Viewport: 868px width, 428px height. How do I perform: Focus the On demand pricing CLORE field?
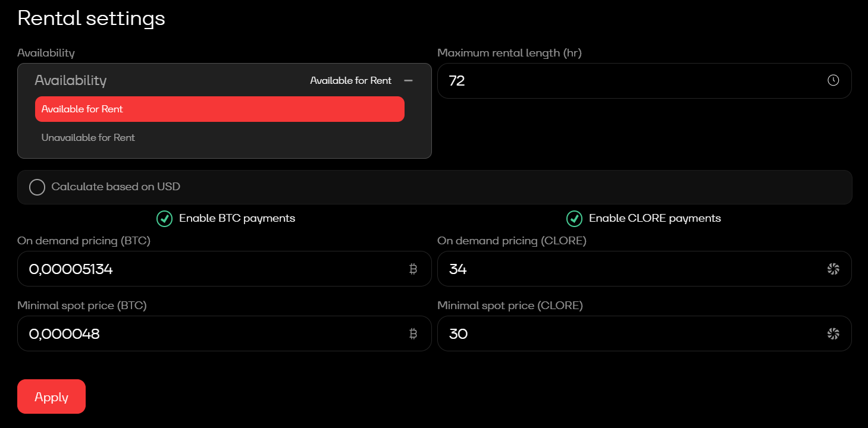click(631, 269)
